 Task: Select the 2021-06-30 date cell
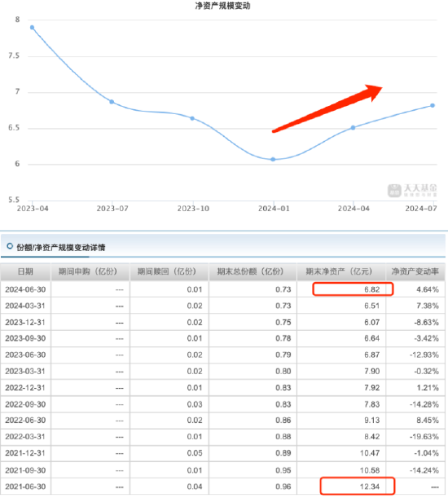click(x=25, y=487)
